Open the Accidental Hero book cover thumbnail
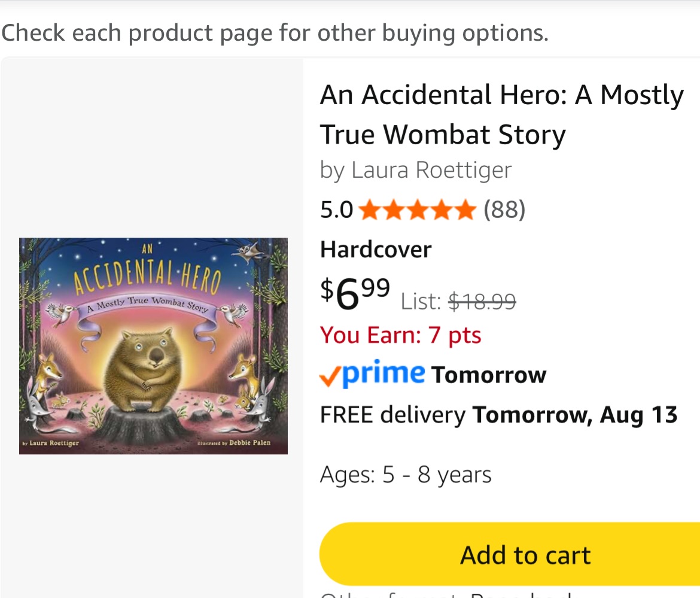Viewport: 700px width, 598px height. tap(153, 346)
